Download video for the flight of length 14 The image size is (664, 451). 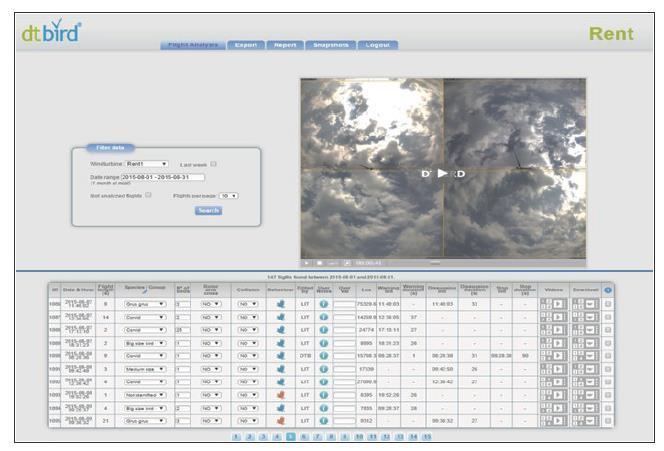590,317
